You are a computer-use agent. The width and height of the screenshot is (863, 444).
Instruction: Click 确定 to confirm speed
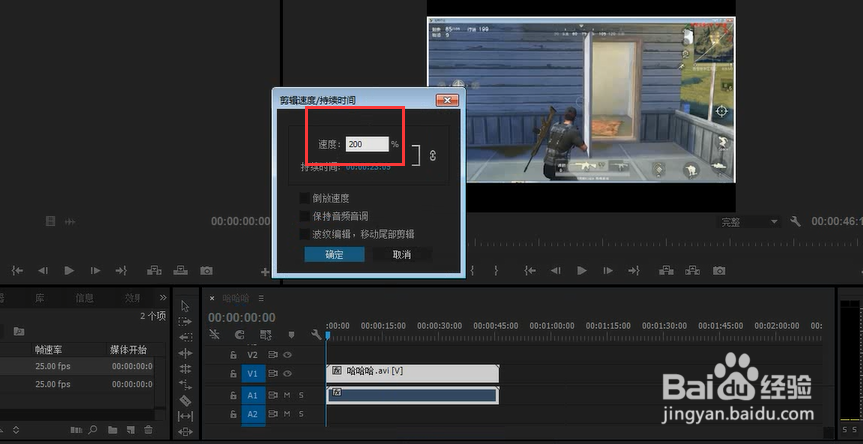pyautogui.click(x=334, y=254)
